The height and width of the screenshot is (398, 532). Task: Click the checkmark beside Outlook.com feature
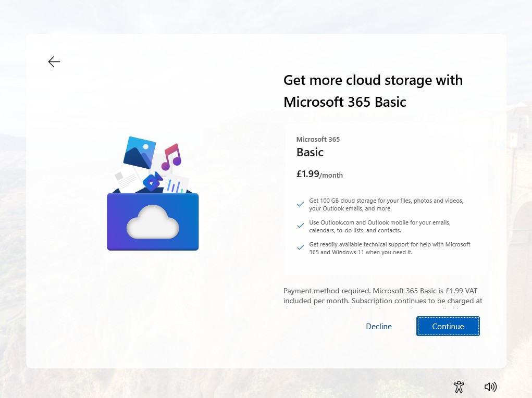coord(300,225)
